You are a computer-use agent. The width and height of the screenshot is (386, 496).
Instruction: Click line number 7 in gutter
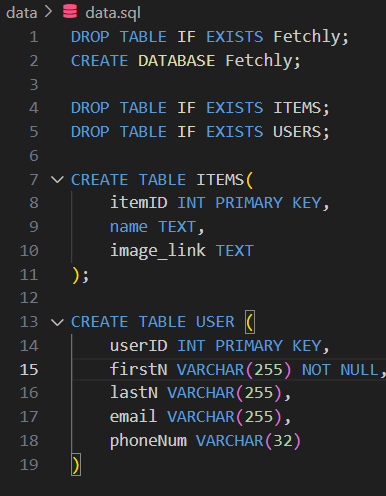34,180
